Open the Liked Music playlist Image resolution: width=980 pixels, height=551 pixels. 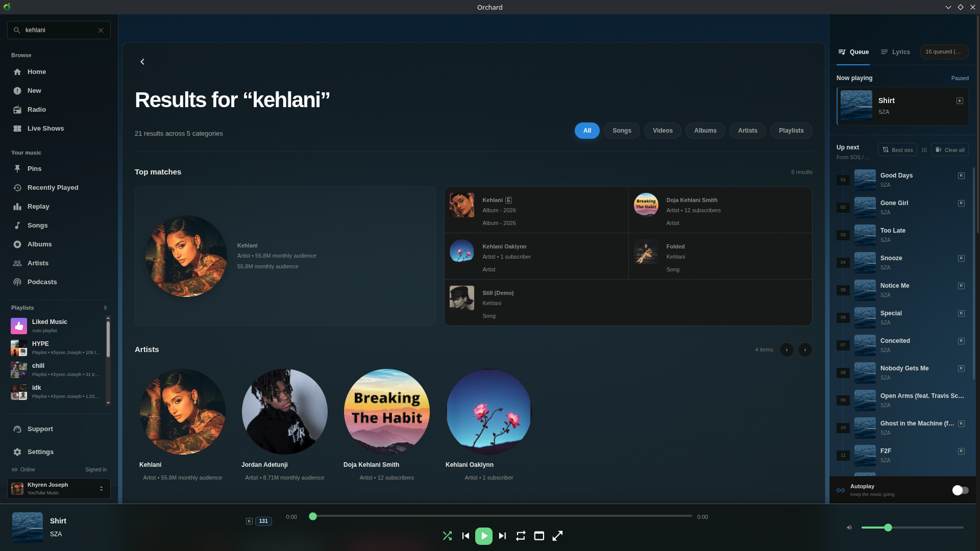click(57, 326)
